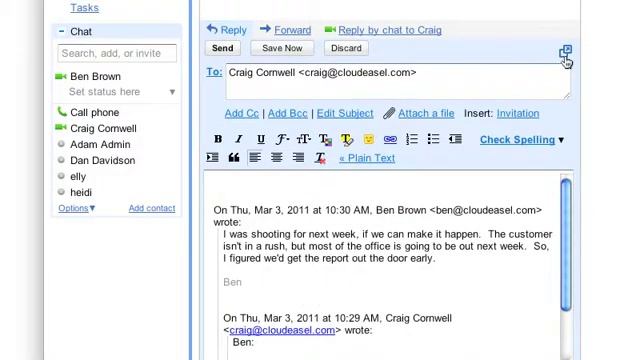
Task: Insert a hyperlink
Action: [x=390, y=139]
